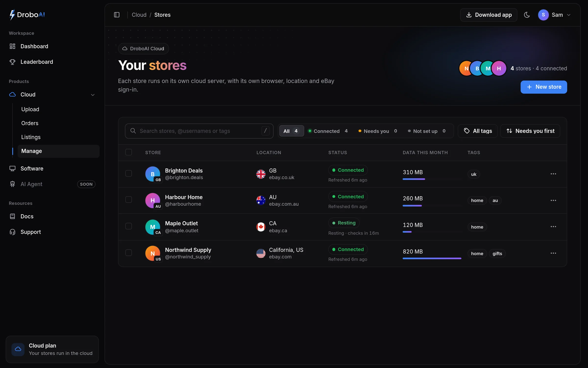Open the Upload submenu item
This screenshot has height=368, width=588.
(x=30, y=109)
